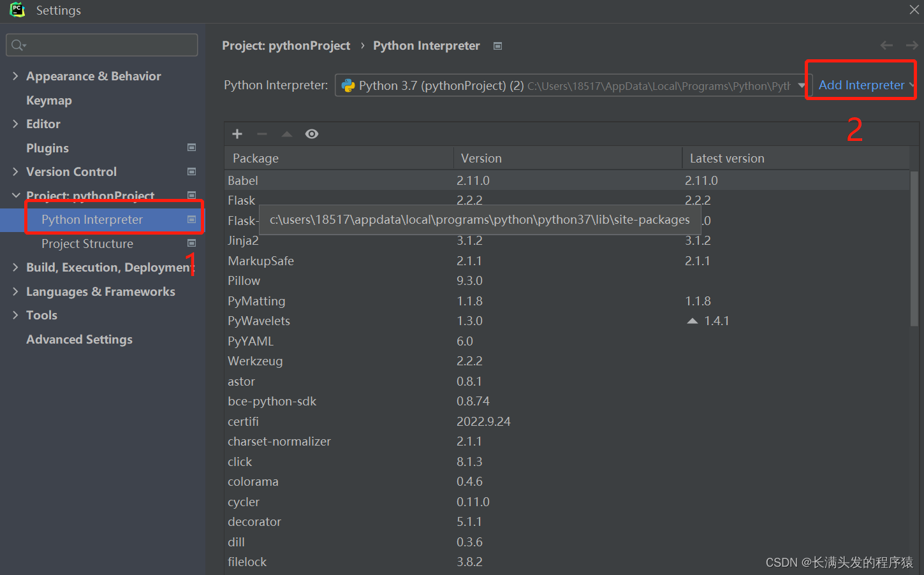924x575 pixels.
Task: Click the upgrade triangle next to PyWavelets 1.4.1
Action: pos(692,321)
